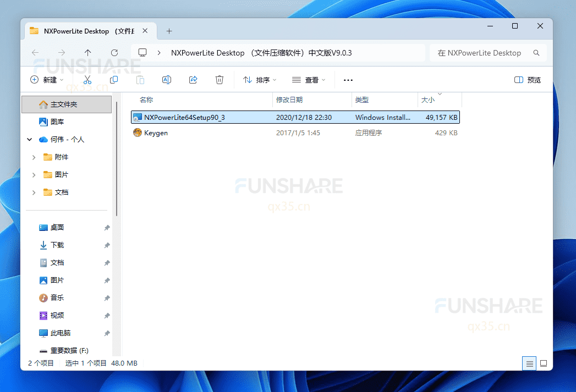The image size is (576, 392).
Task: Click the pin icon beside 视频
Action: tap(107, 316)
